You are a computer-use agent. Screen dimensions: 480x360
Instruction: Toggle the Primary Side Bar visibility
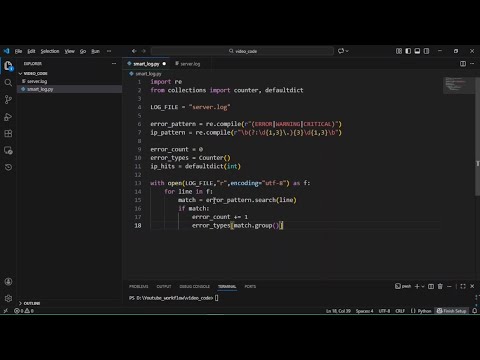408,51
